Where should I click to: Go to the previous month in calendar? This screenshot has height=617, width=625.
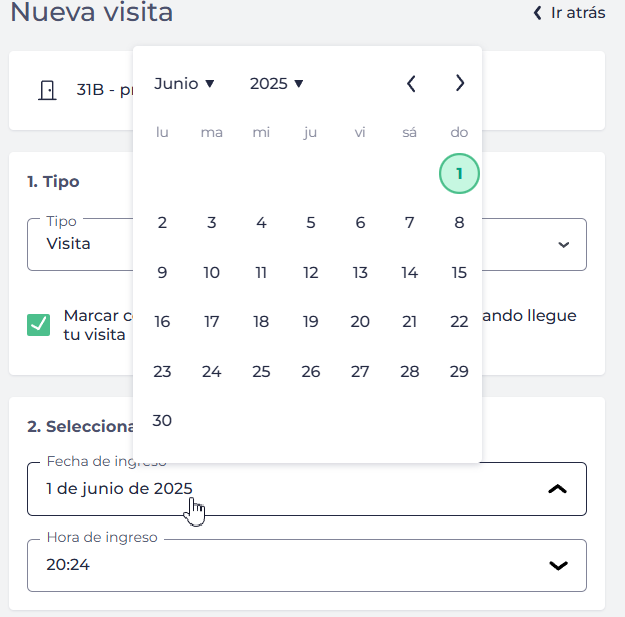pyautogui.click(x=411, y=84)
